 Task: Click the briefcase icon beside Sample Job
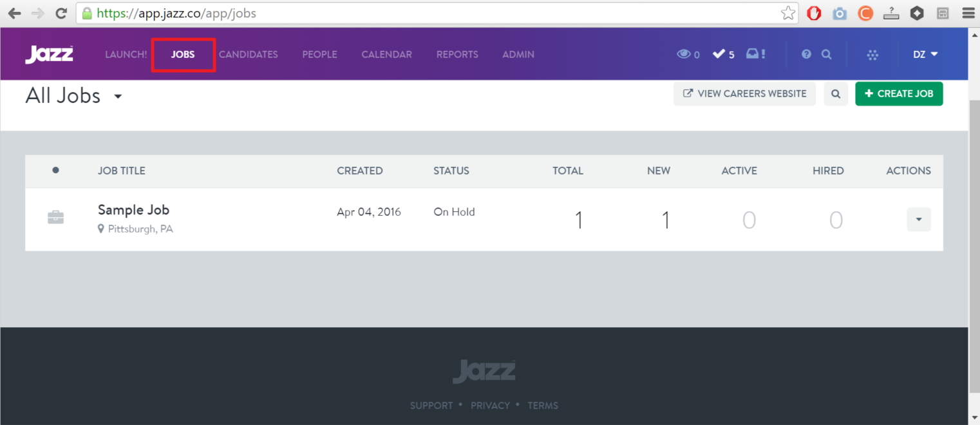56,218
